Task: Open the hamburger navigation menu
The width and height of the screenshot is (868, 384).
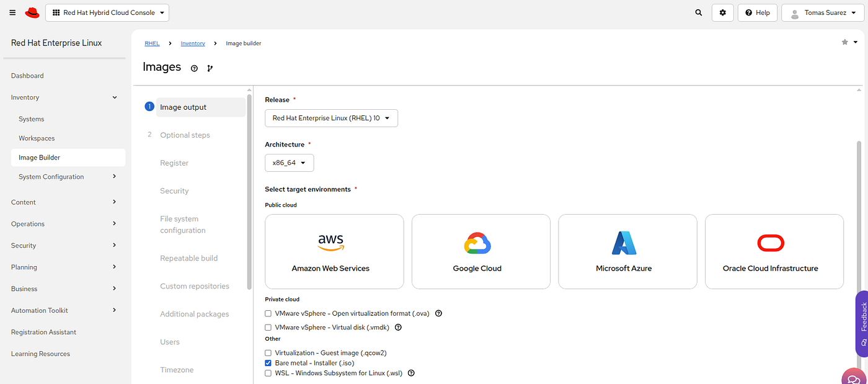Action: [12, 12]
